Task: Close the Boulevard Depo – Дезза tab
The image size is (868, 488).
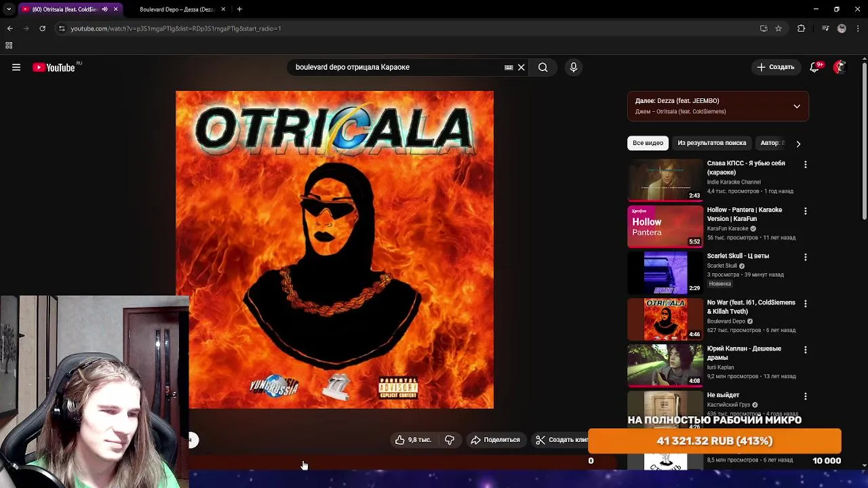Action: tap(223, 9)
